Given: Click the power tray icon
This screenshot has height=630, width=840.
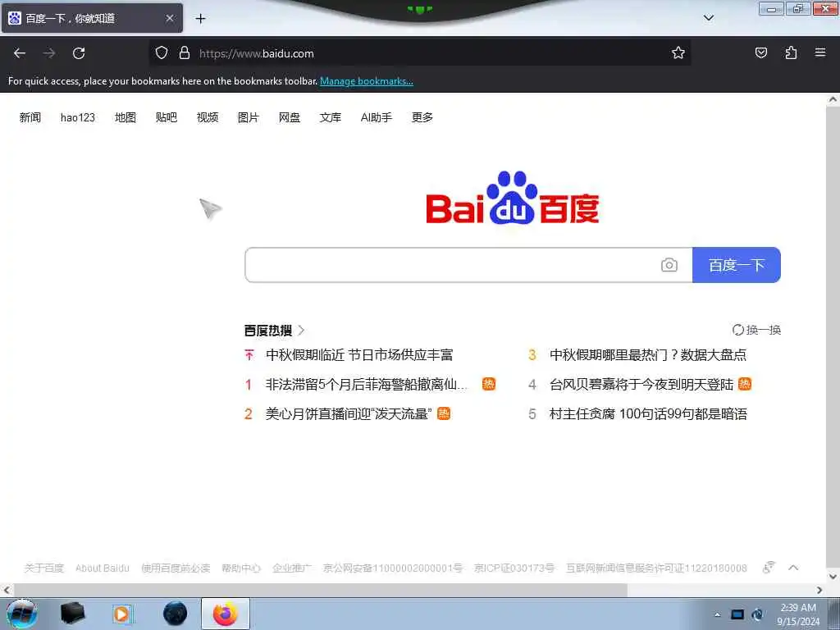Looking at the screenshot, I should (757, 614).
